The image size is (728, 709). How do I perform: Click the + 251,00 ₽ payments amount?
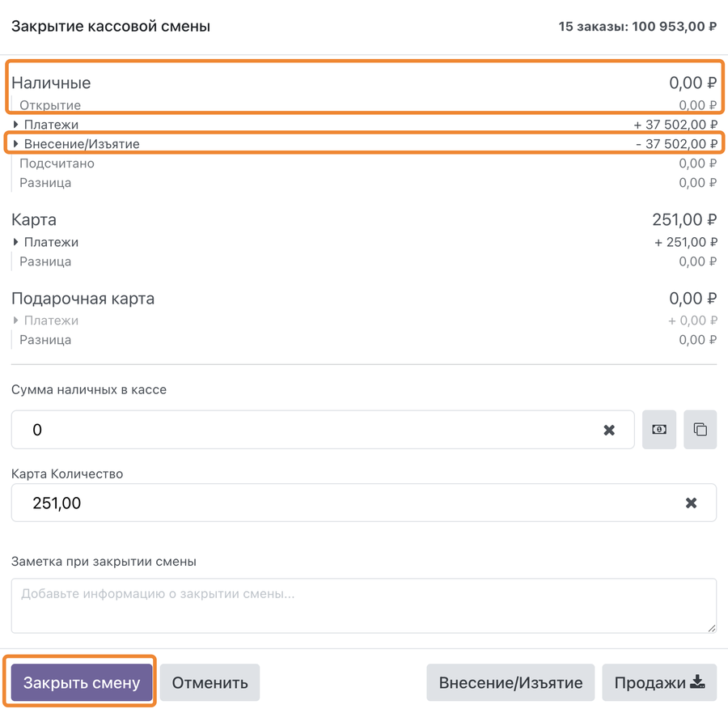click(686, 242)
